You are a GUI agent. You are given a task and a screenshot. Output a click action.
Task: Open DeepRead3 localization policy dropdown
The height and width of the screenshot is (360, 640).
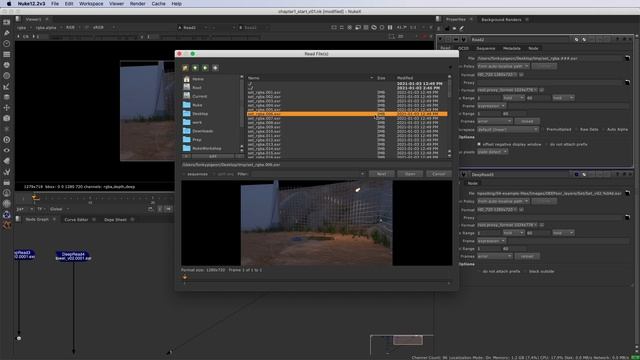pos(503,201)
